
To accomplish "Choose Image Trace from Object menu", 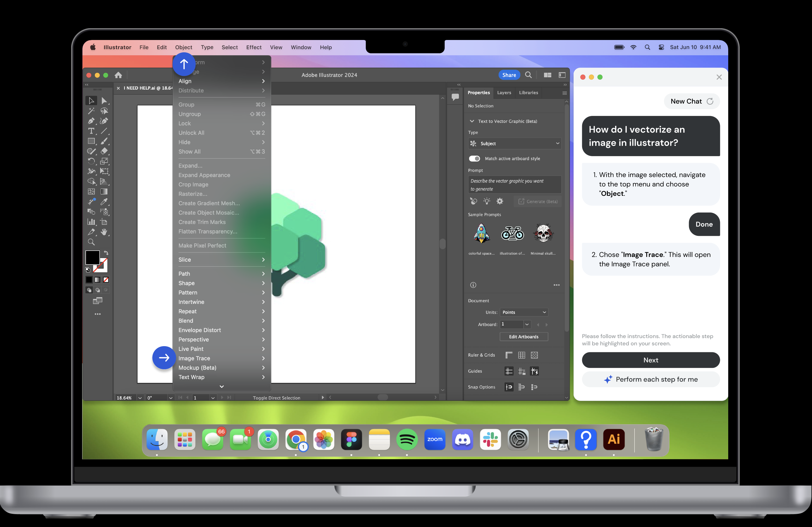I will pos(194,358).
